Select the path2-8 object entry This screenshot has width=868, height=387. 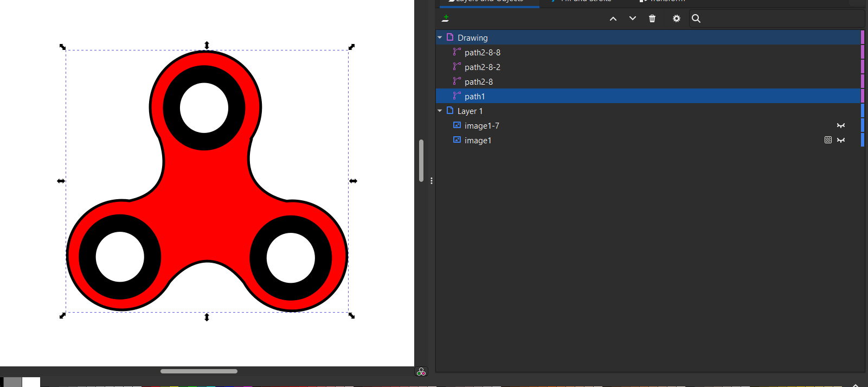pos(479,82)
